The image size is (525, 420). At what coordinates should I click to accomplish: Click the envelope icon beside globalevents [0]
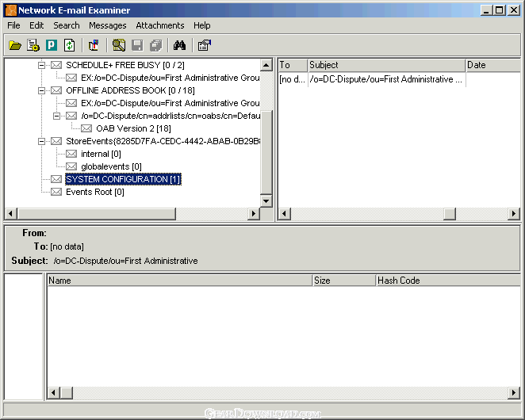tap(71, 166)
